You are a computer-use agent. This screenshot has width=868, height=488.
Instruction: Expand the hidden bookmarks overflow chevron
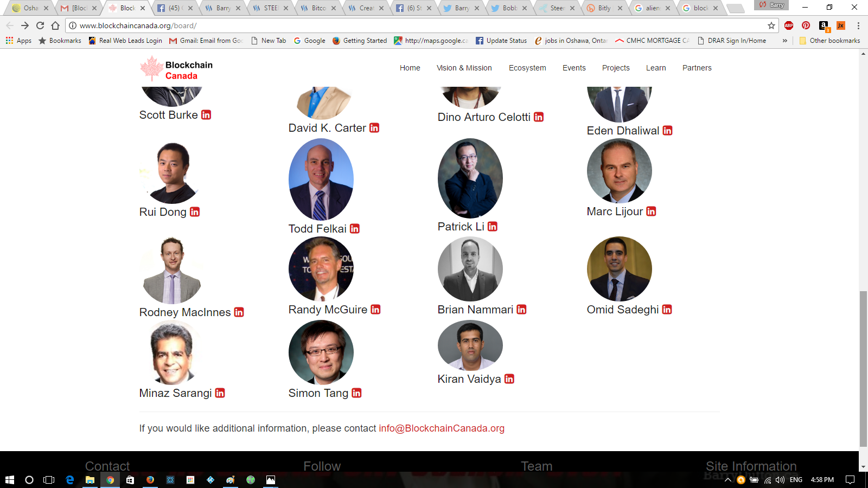click(x=784, y=41)
